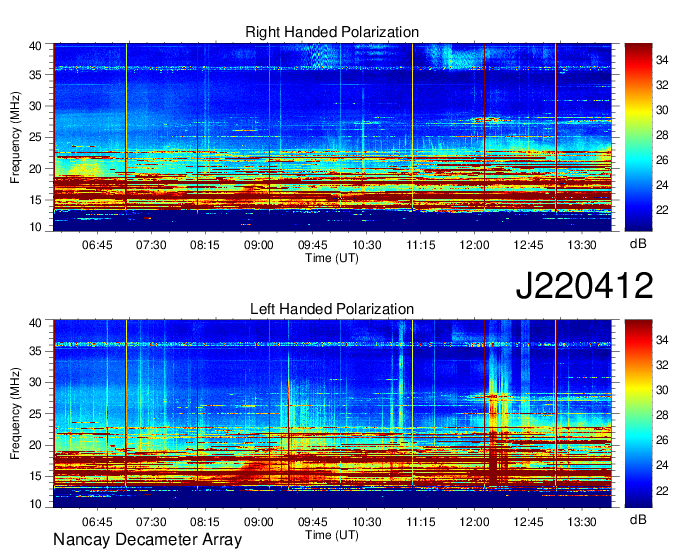Click the 15 MHz tick of Right Handed plot

tap(35, 200)
